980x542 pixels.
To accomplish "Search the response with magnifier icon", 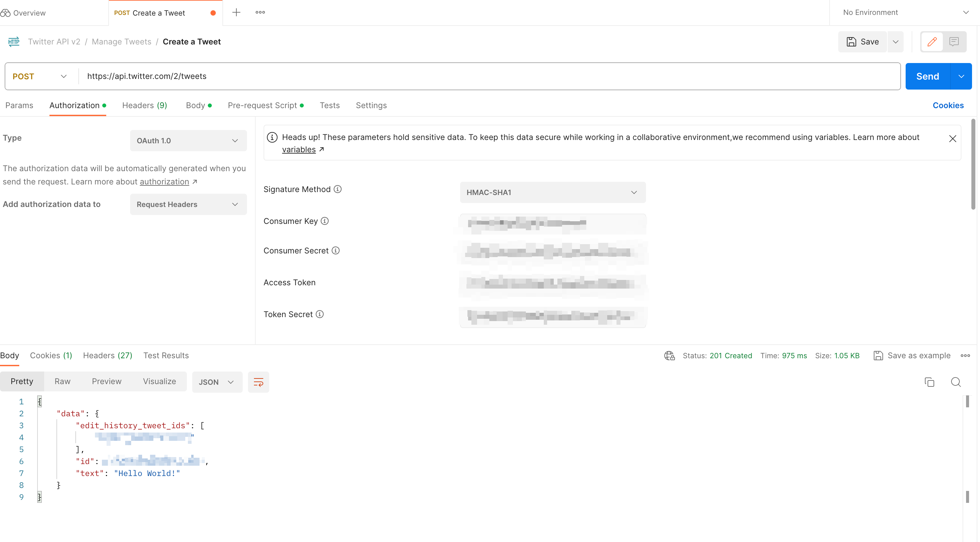I will pyautogui.click(x=956, y=382).
